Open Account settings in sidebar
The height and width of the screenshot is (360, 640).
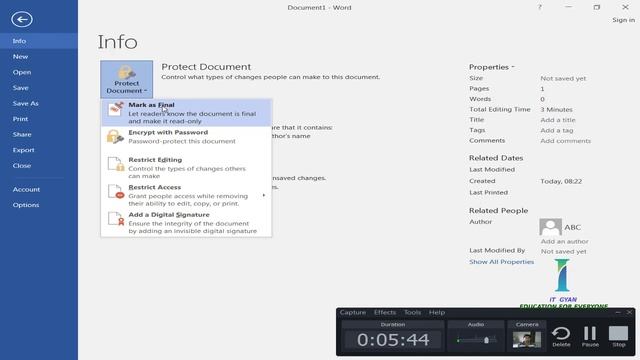click(39, 189)
